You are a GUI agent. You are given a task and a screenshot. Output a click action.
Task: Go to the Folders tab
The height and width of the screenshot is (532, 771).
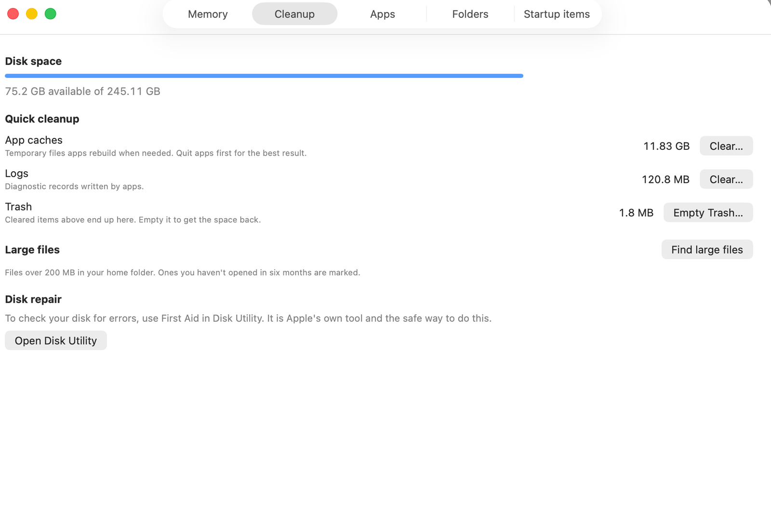470,14
